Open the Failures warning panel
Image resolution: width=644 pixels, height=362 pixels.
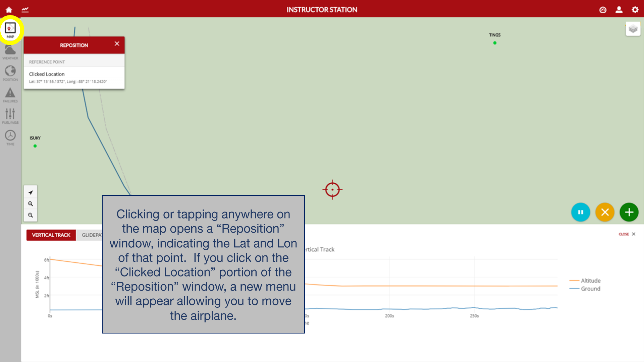[10, 95]
